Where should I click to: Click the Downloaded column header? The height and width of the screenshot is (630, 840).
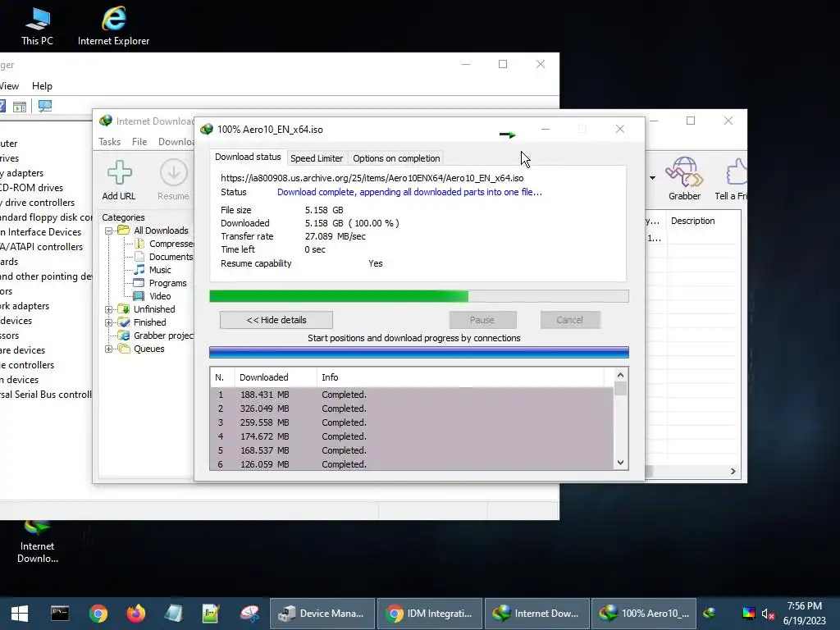coord(276,377)
